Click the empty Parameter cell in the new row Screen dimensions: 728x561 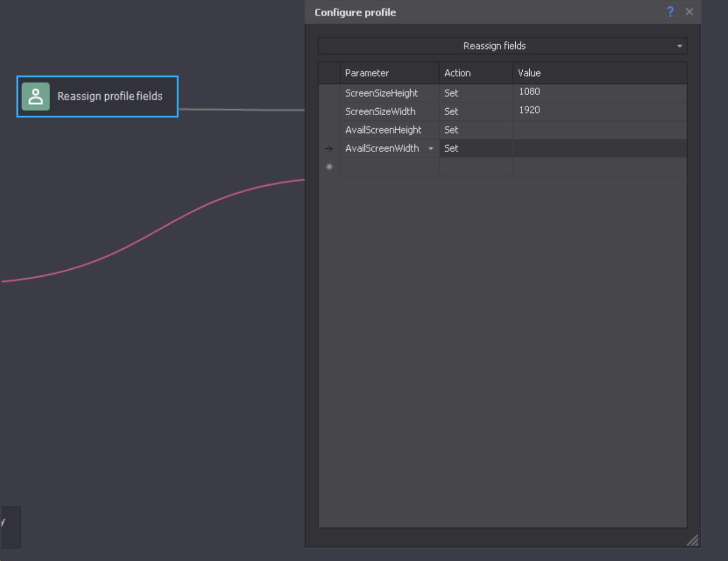click(390, 167)
